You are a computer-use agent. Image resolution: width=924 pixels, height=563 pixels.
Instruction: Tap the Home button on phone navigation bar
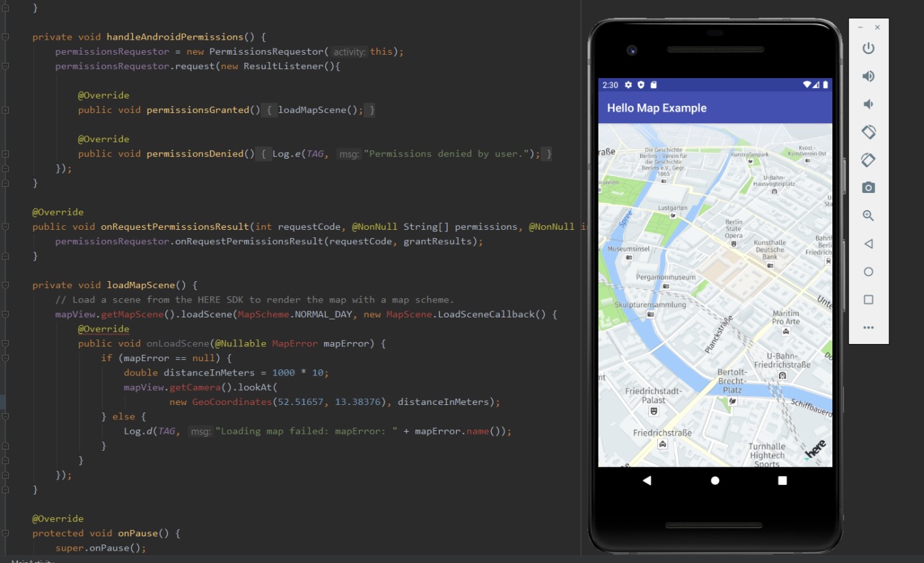pos(715,481)
